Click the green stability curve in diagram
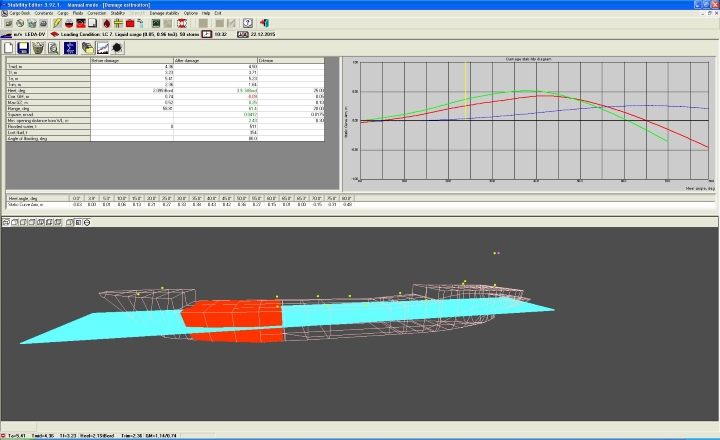This screenshot has width=720, height=440. pyautogui.click(x=524, y=91)
